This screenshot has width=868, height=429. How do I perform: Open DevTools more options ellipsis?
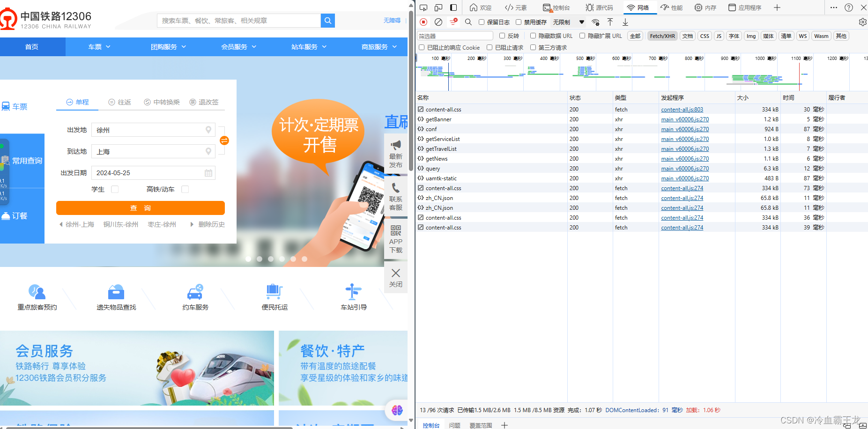pyautogui.click(x=834, y=7)
